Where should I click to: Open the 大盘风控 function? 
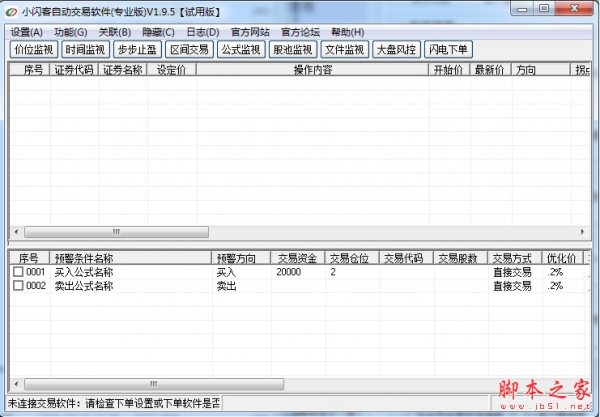click(396, 49)
